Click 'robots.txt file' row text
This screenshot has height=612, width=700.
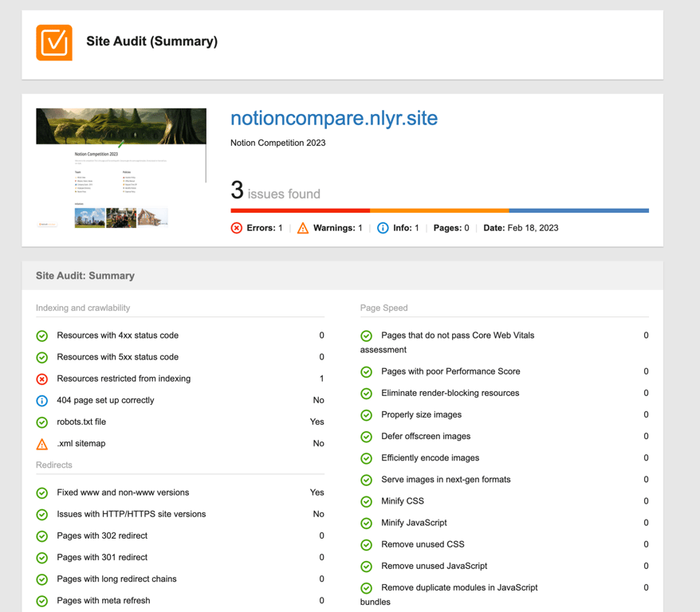coord(81,422)
